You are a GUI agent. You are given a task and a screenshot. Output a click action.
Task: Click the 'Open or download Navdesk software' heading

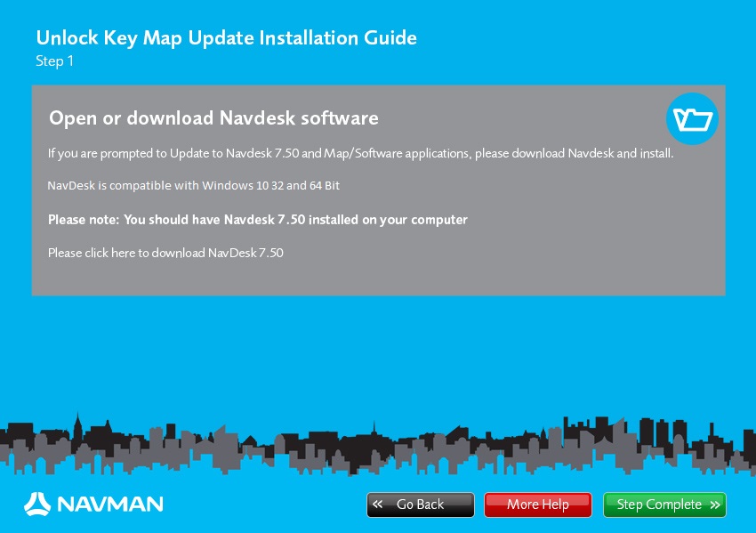(213, 117)
